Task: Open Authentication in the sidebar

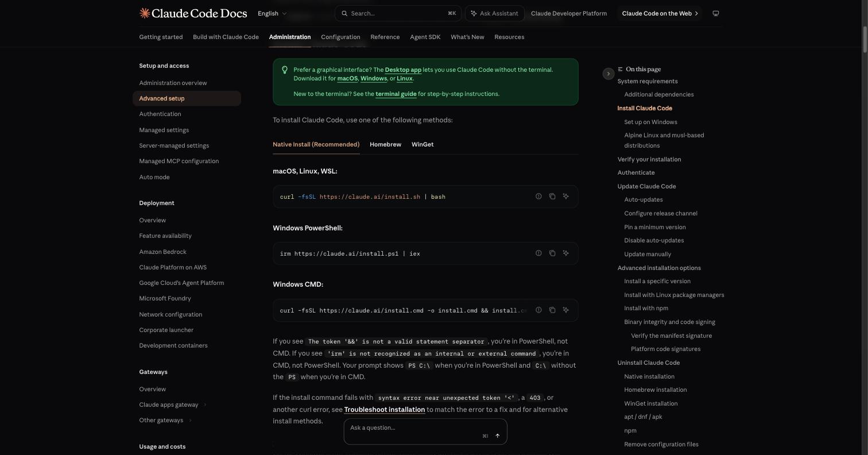Action: 160,114
